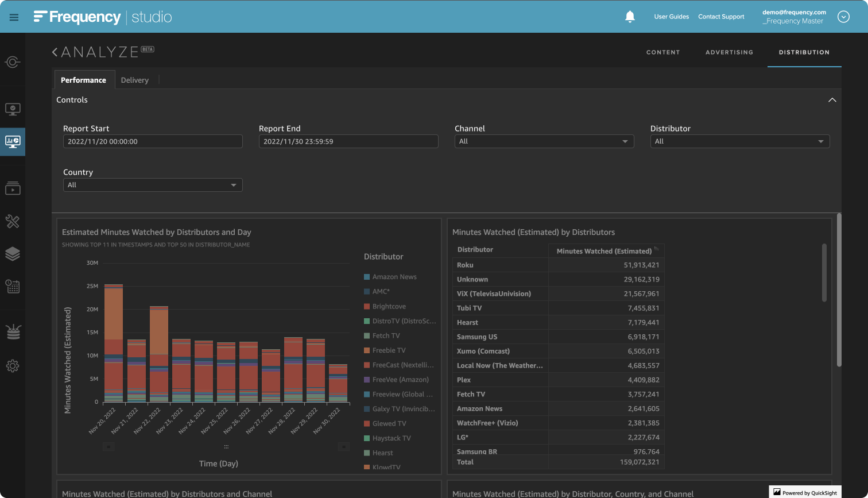Open the target-circle sidebar icon
This screenshot has height=498, width=868.
point(13,62)
